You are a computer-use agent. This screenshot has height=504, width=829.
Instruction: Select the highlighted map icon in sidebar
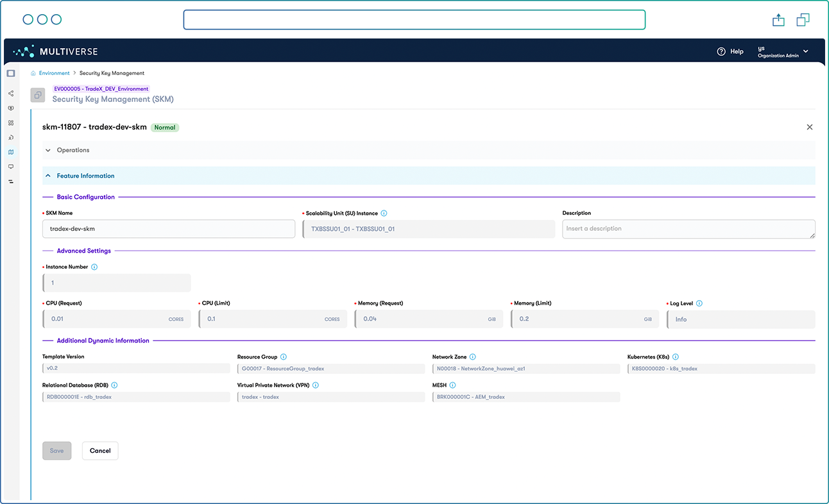pos(11,153)
